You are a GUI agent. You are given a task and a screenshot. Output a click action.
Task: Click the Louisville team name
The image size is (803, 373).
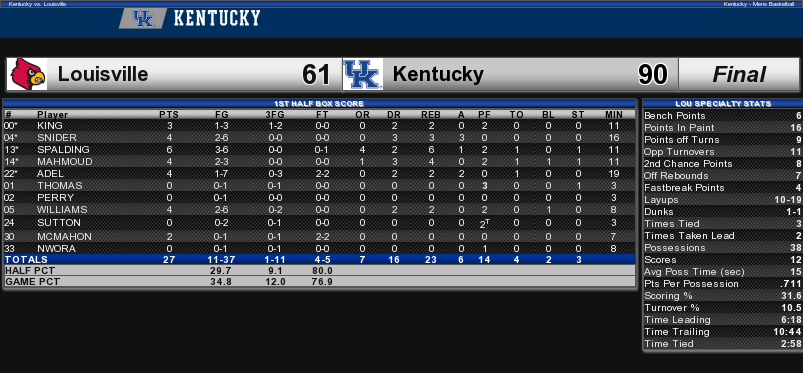[x=102, y=74]
